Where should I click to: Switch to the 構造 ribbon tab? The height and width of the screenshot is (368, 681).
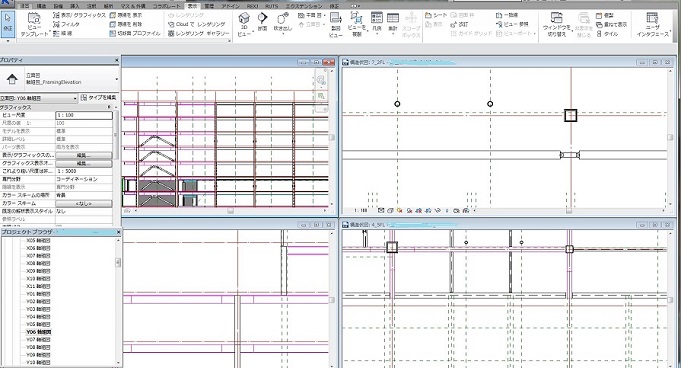(41, 6)
